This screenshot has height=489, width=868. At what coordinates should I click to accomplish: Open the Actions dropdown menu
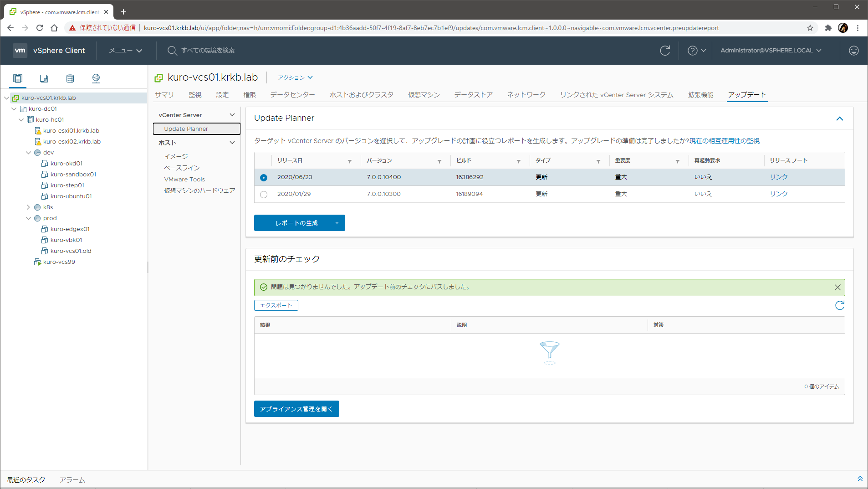pos(295,78)
